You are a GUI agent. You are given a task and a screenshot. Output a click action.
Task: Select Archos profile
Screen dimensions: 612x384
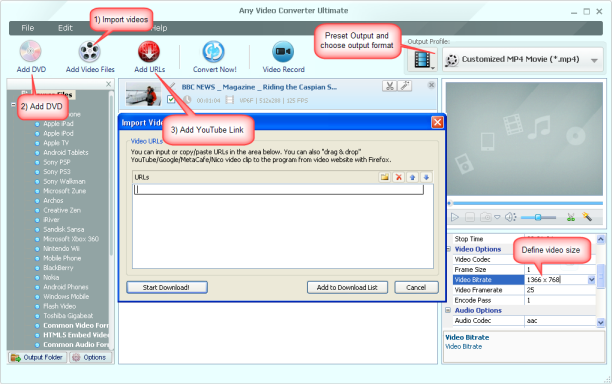click(x=53, y=201)
